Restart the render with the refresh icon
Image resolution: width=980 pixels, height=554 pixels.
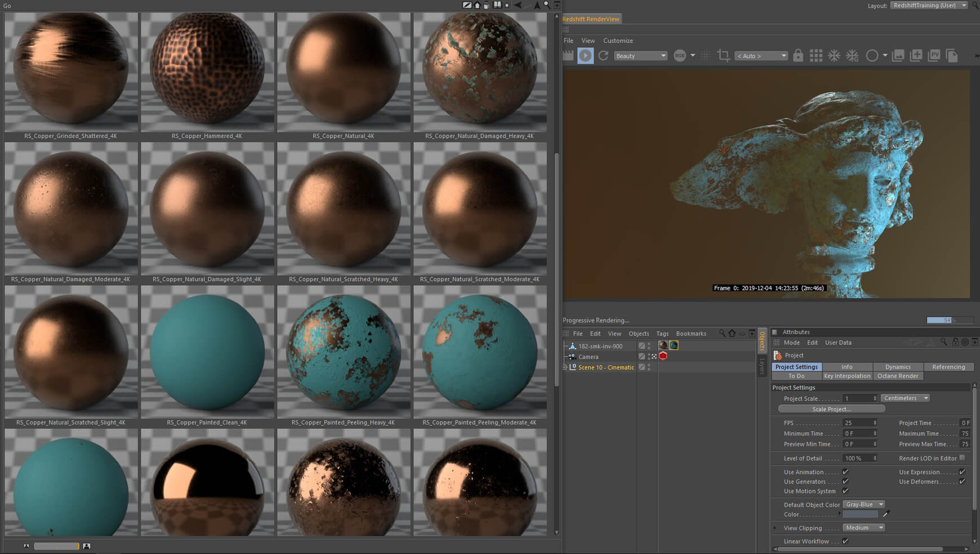(603, 55)
